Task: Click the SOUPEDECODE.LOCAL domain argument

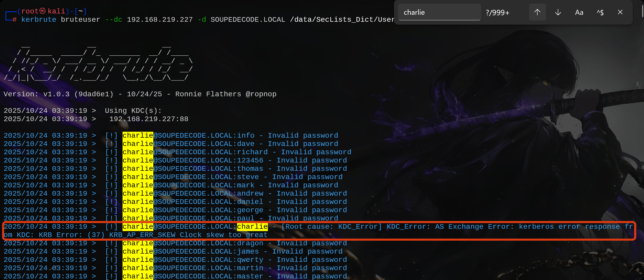Action: (248, 20)
